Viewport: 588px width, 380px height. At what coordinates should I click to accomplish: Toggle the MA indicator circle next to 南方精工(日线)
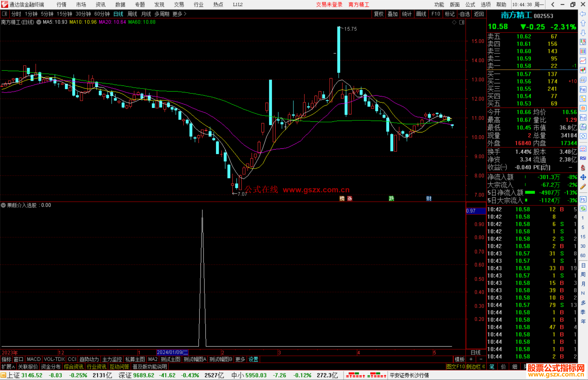[x=39, y=22]
